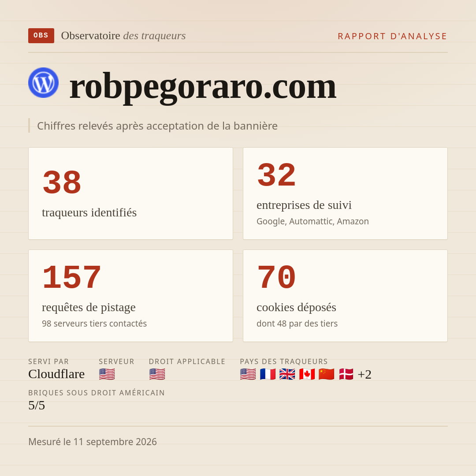
Task: Click the 70 cookies number
Action: (x=276, y=278)
